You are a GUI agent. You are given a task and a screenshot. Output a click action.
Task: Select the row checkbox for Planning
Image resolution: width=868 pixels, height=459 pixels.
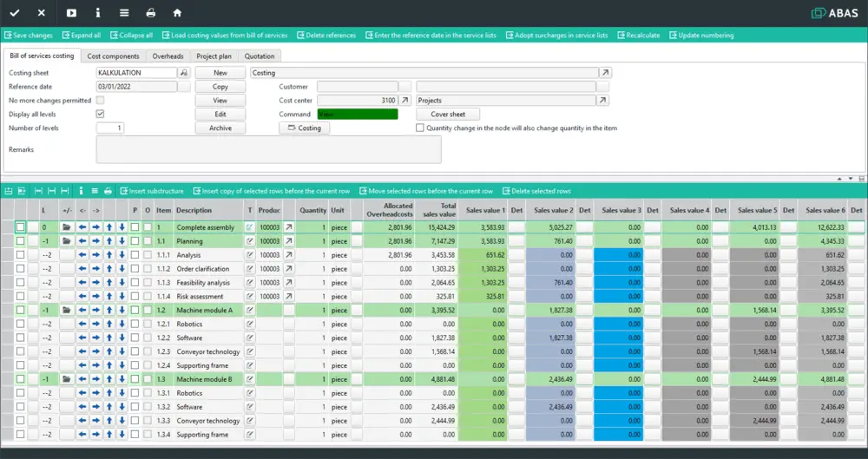21,241
